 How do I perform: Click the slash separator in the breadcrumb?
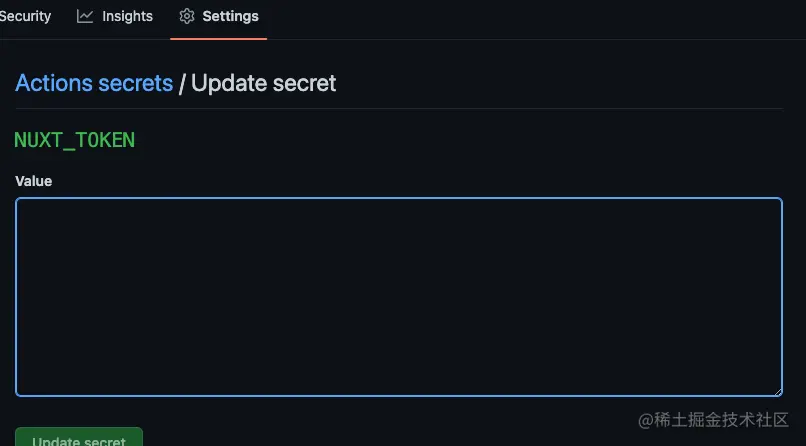point(181,84)
